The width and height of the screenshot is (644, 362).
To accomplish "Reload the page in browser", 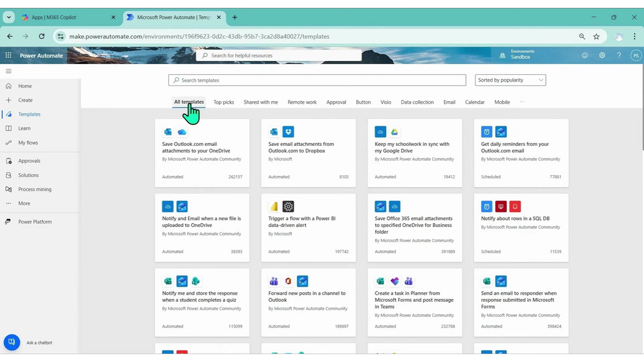I will (x=42, y=36).
